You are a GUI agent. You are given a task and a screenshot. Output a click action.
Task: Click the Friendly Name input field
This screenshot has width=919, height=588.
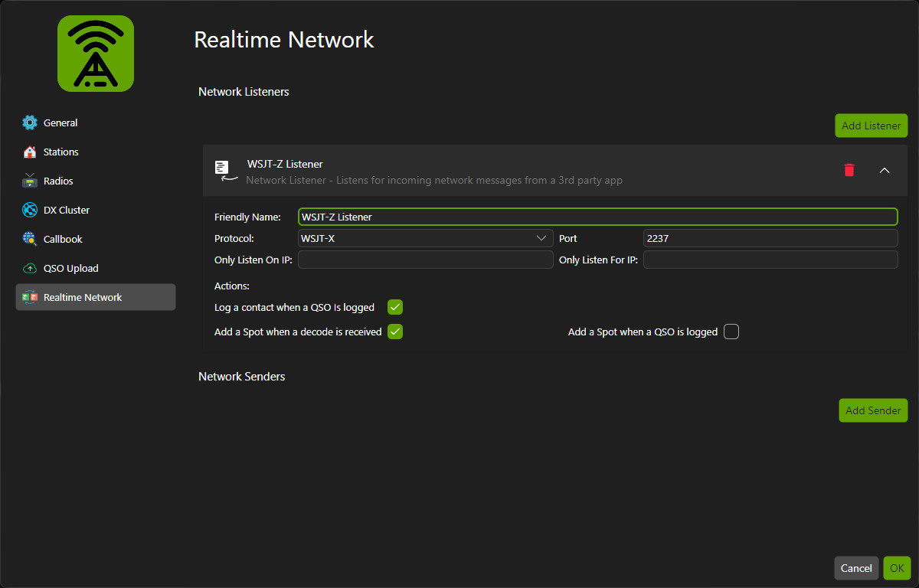pyautogui.click(x=598, y=217)
